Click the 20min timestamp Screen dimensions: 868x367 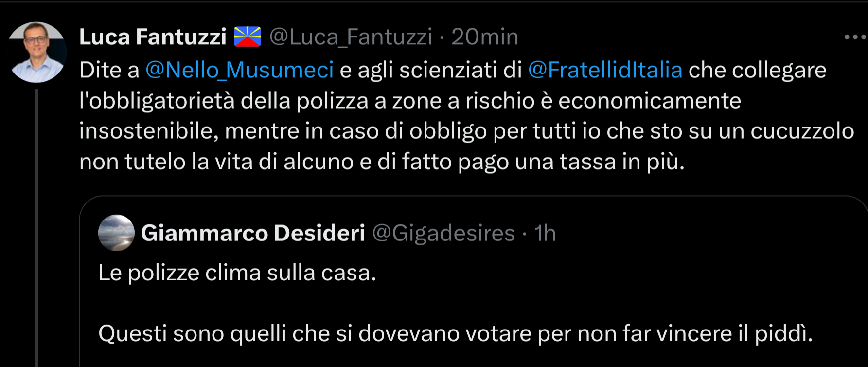[484, 37]
